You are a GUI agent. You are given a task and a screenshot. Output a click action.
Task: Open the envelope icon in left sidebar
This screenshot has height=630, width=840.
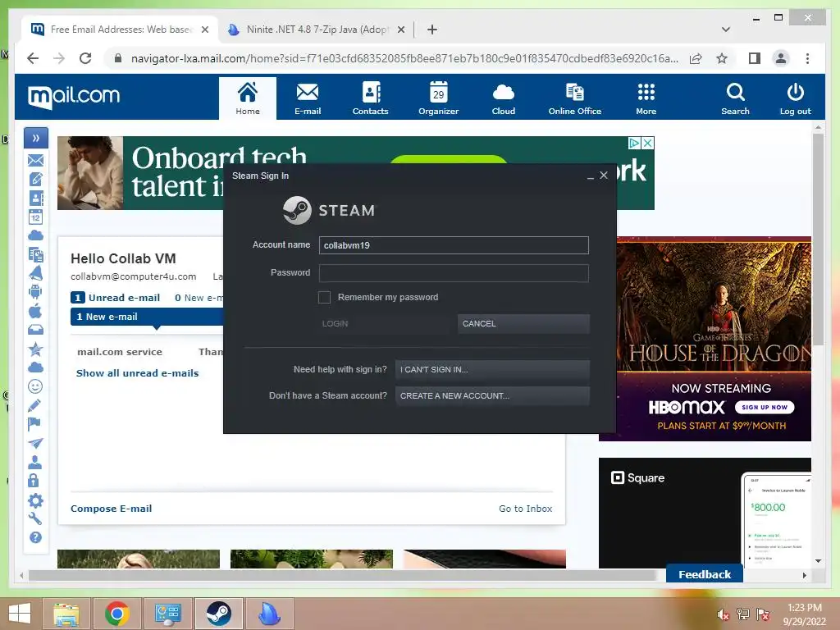pos(36,160)
